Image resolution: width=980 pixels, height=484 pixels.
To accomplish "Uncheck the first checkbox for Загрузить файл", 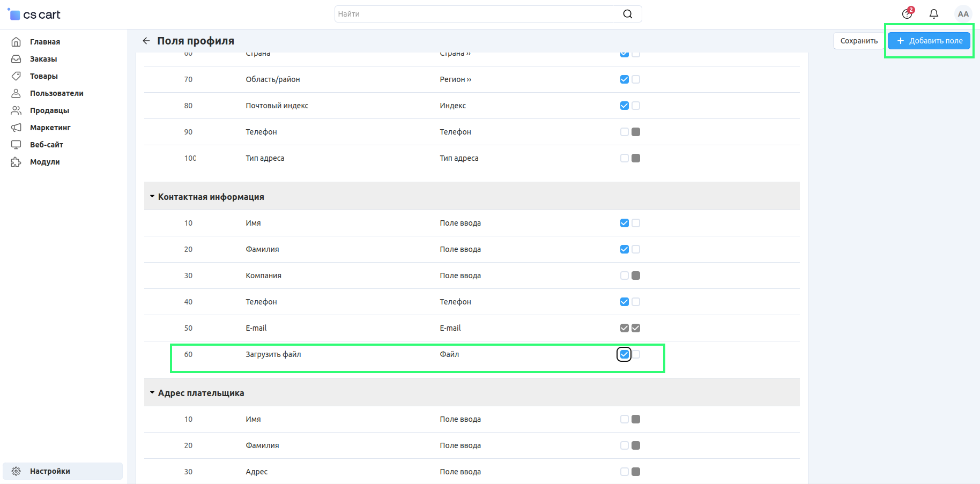I will click(624, 354).
